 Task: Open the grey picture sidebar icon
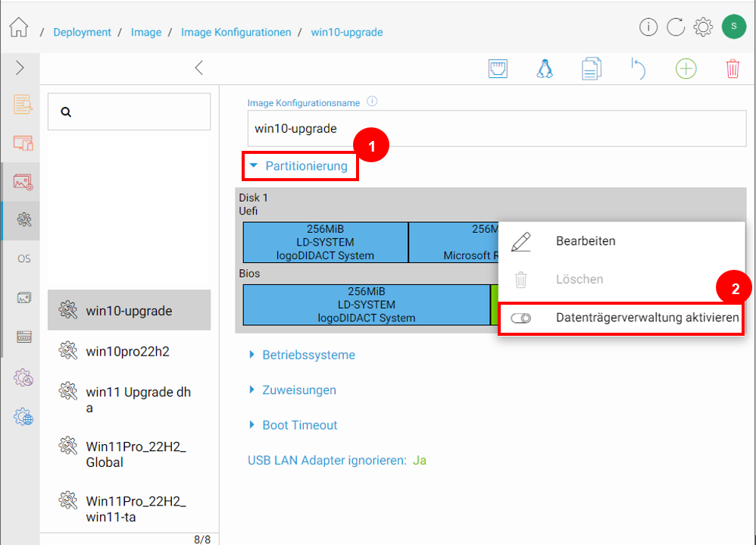[x=24, y=298]
